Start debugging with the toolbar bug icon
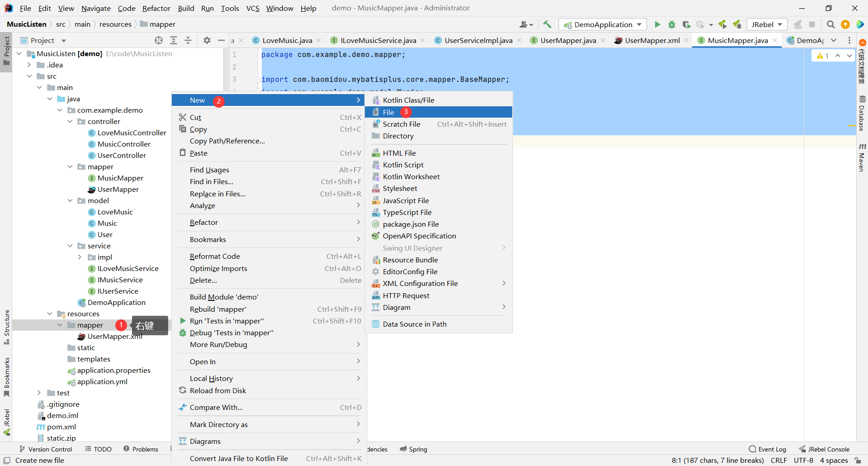Viewport: 868px width, 466px height. [x=672, y=24]
